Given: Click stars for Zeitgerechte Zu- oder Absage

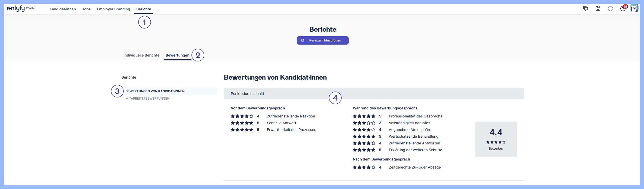Looking at the screenshot, I should [x=364, y=167].
